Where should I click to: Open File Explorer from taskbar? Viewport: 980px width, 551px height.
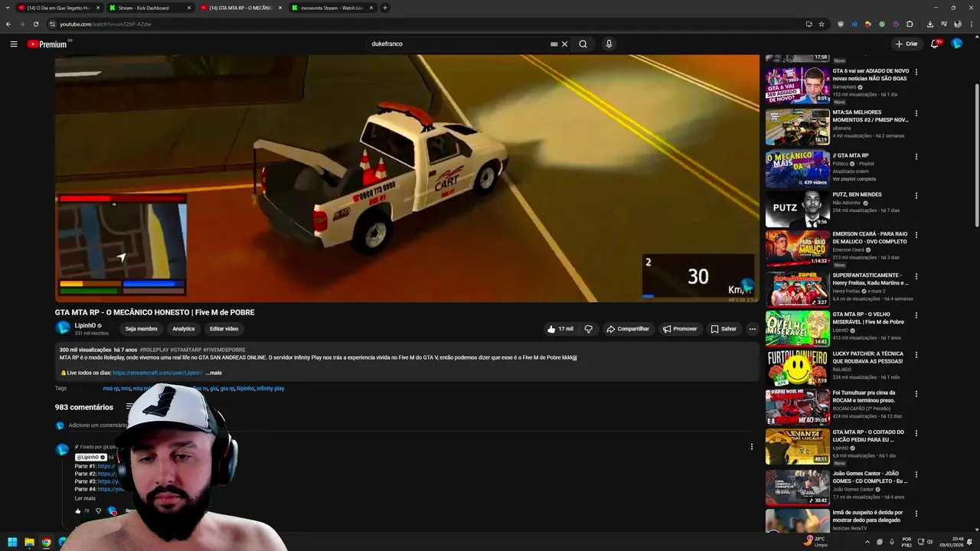[29, 542]
